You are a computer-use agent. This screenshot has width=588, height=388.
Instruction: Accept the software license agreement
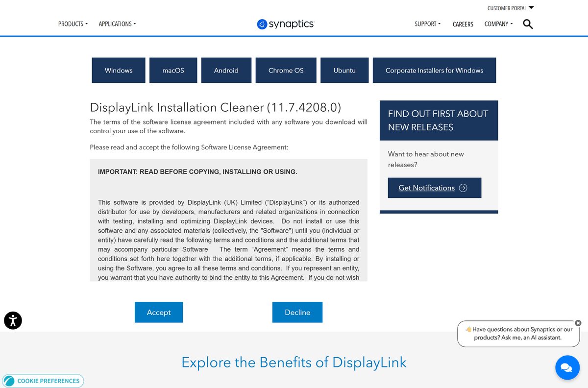[159, 312]
